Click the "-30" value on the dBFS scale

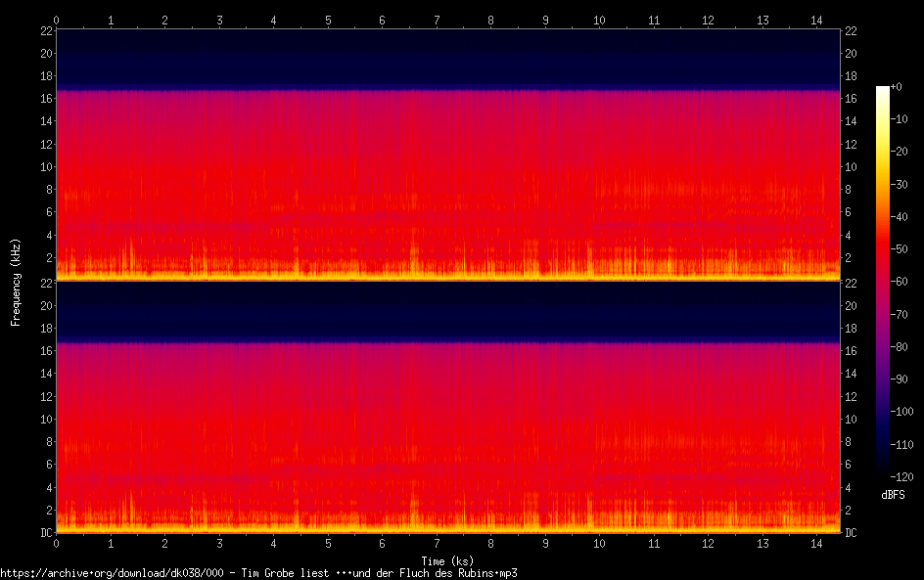pos(900,184)
